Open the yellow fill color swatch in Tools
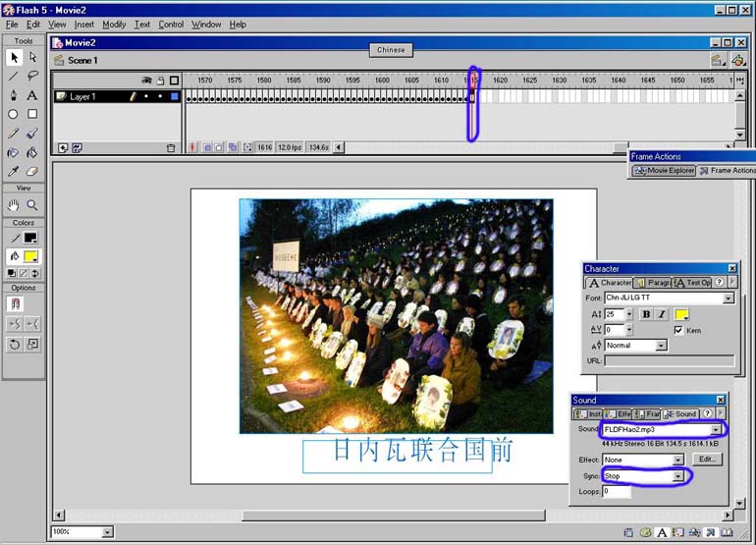The image size is (756, 545). tap(30, 256)
